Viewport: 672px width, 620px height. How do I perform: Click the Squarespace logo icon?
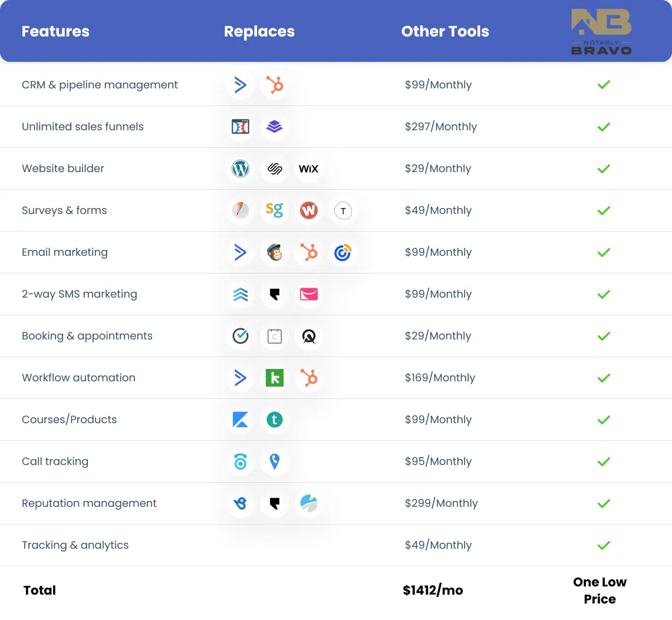click(274, 169)
